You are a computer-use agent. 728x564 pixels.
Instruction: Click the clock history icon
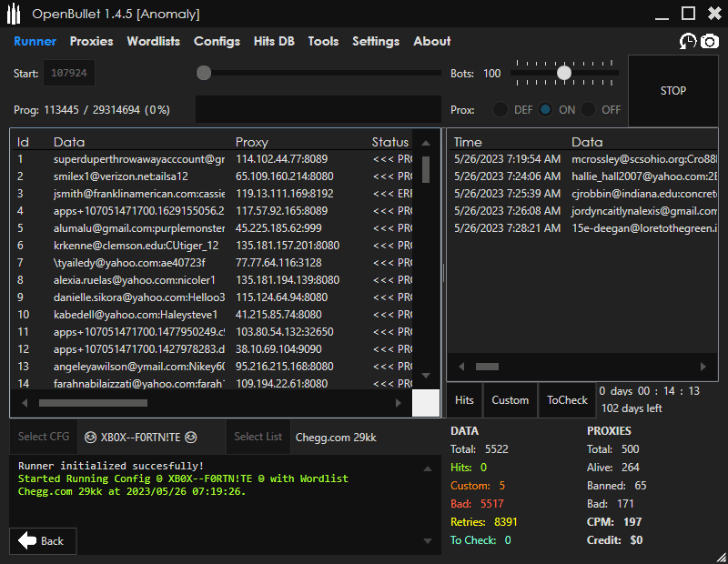(x=687, y=41)
